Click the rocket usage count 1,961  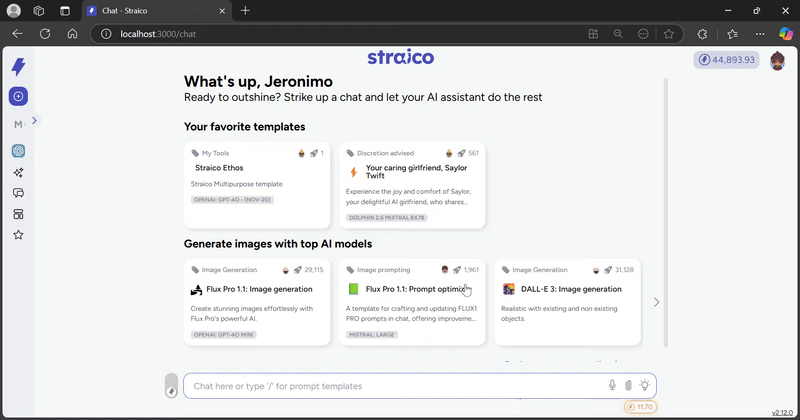pos(466,270)
